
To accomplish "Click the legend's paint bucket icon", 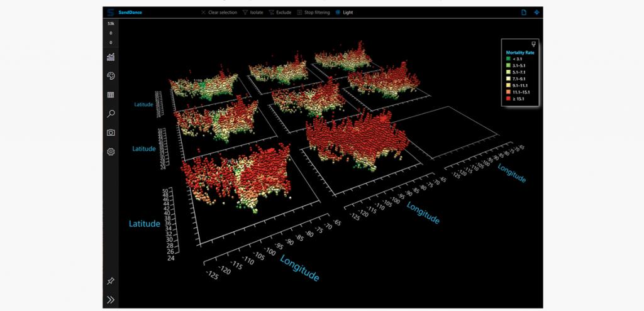I will coord(534,44).
